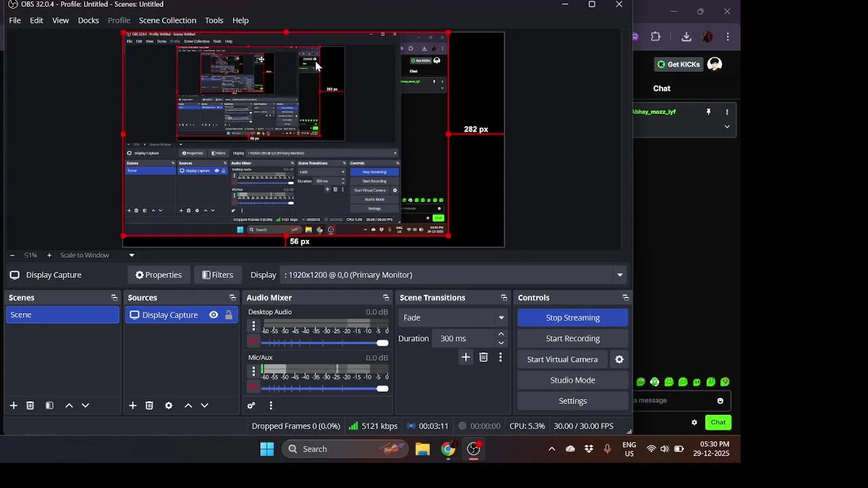The width and height of the screenshot is (868, 488).
Task: Mute Desktop Audio
Action: click(x=254, y=342)
